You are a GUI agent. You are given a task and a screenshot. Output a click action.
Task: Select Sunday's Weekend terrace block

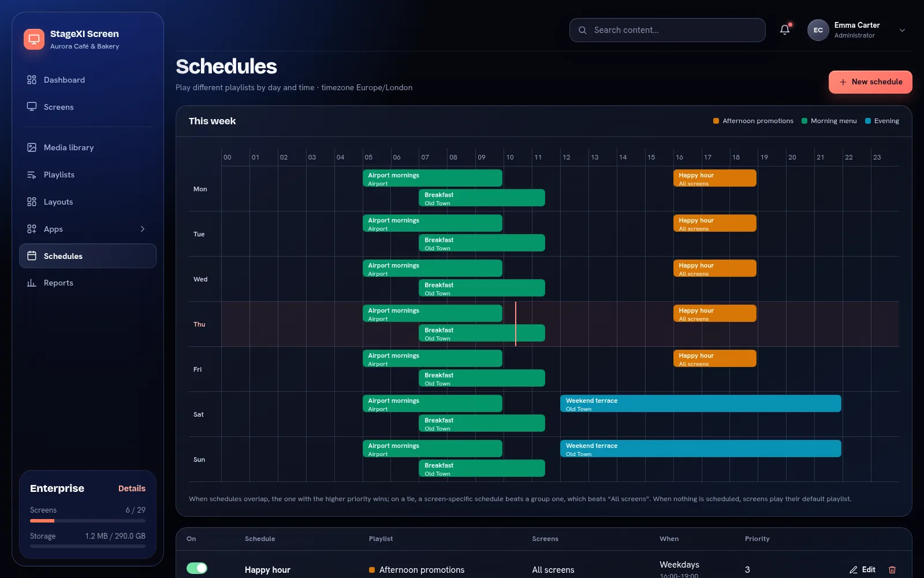click(701, 449)
